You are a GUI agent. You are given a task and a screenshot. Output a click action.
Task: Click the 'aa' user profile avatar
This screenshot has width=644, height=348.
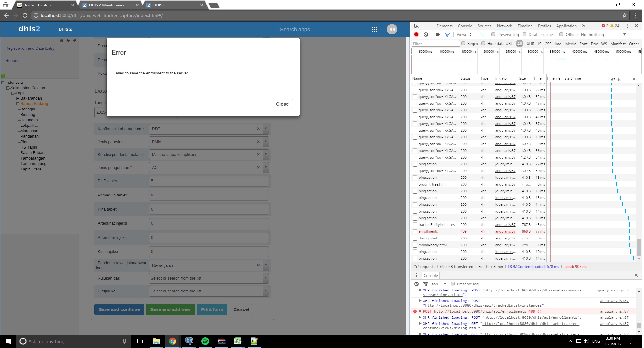392,29
